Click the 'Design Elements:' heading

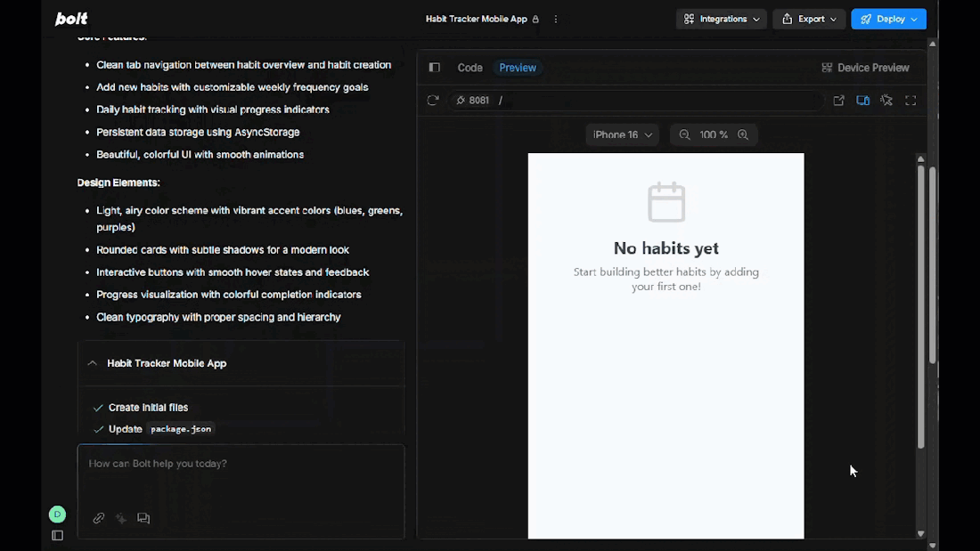point(118,182)
